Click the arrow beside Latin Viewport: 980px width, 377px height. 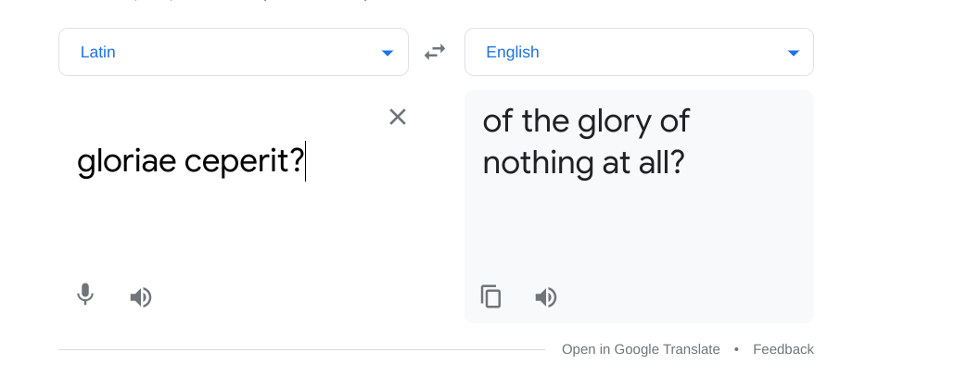click(x=388, y=53)
